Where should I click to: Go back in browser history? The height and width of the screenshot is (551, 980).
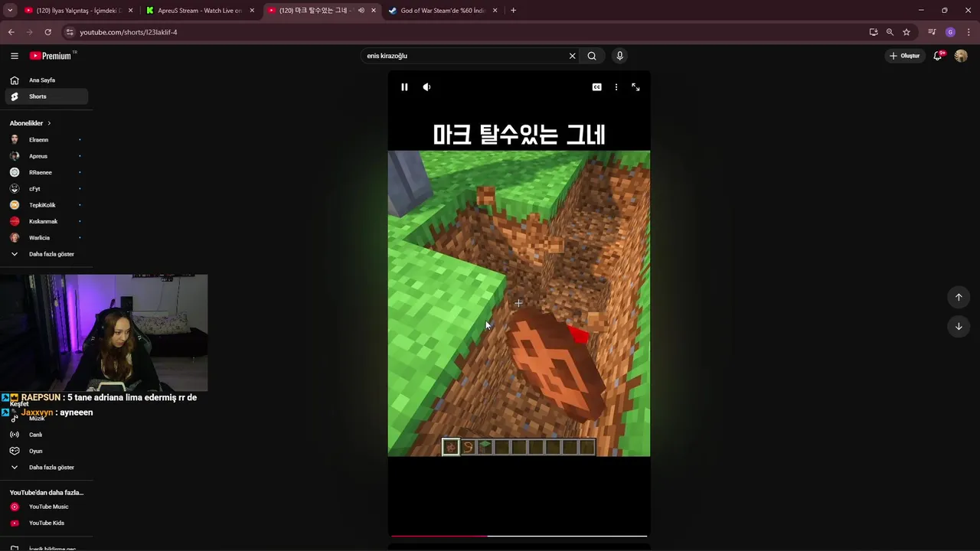(x=11, y=32)
